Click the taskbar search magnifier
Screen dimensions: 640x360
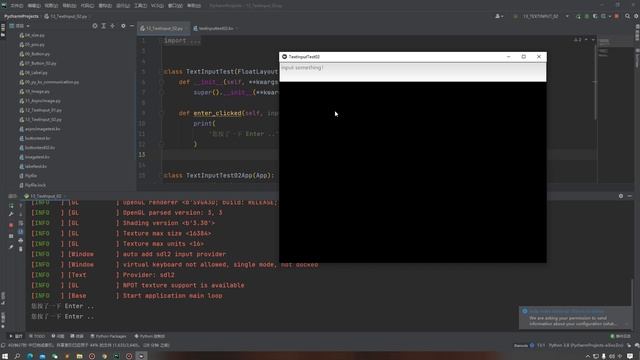pos(17,356)
